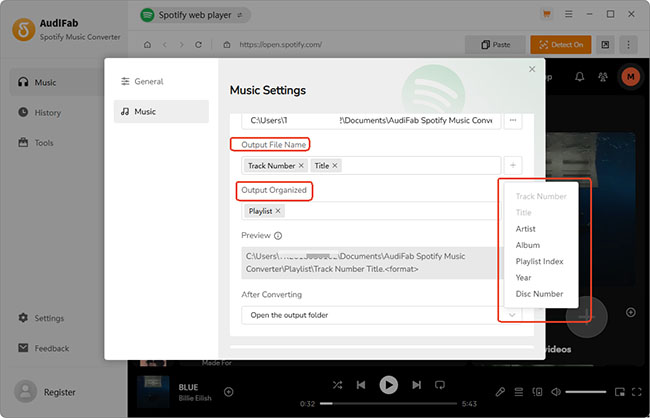This screenshot has height=418, width=650.
Task: Adjust the volume slider
Action: (x=586, y=392)
